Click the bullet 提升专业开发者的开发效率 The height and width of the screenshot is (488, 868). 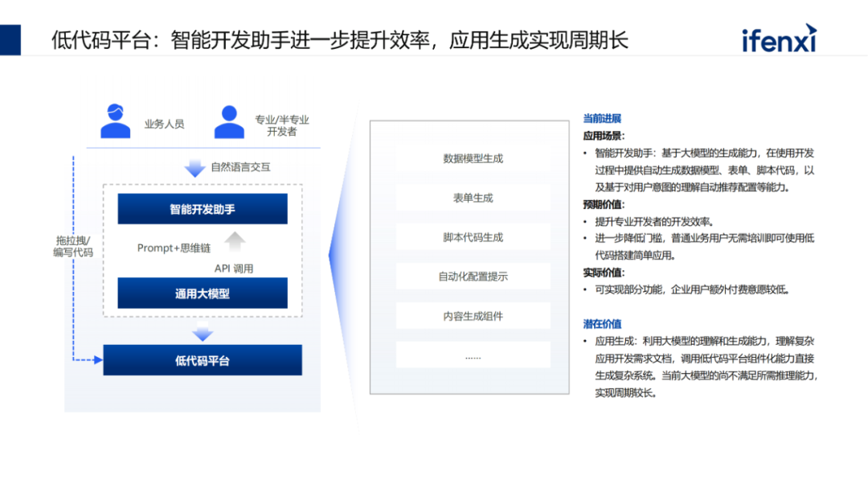pyautogui.click(x=655, y=222)
